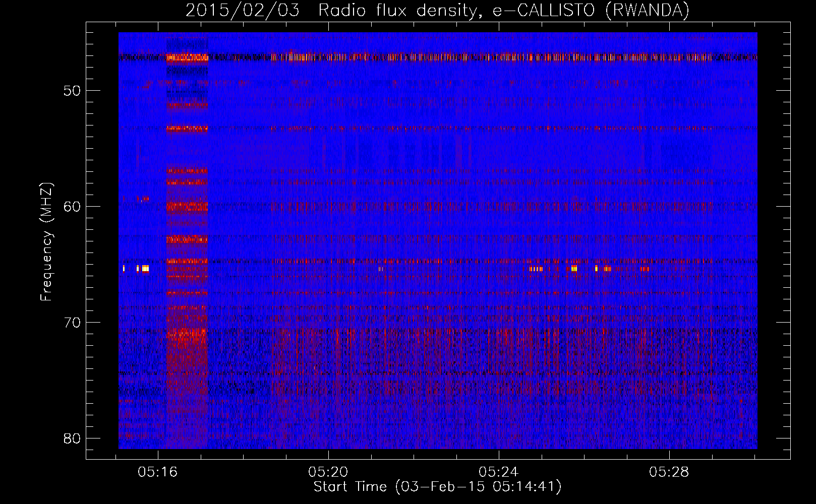Click the frequency tick label '60'
Image resolution: width=816 pixels, height=504 pixels.
pos(72,207)
